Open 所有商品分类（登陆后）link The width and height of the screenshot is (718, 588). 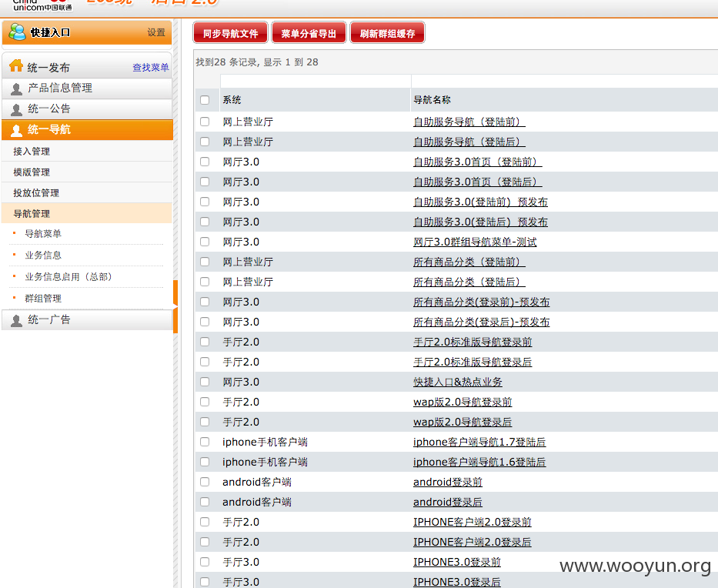469,282
